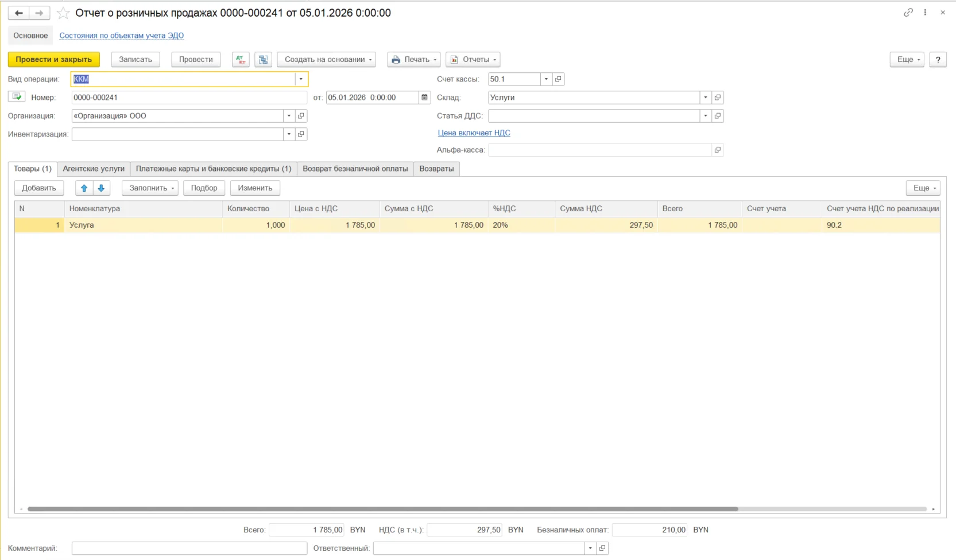
Task: Expand Ответственный dropdown list
Action: click(x=590, y=548)
